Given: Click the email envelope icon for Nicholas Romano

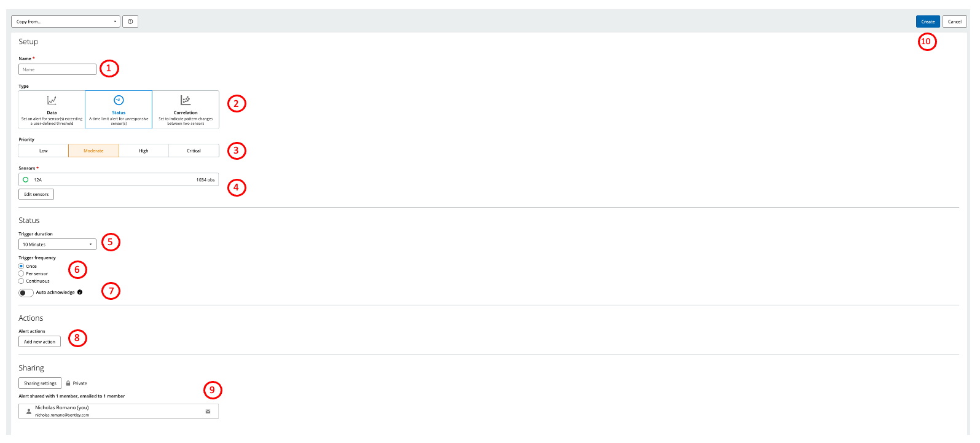Looking at the screenshot, I should (208, 412).
